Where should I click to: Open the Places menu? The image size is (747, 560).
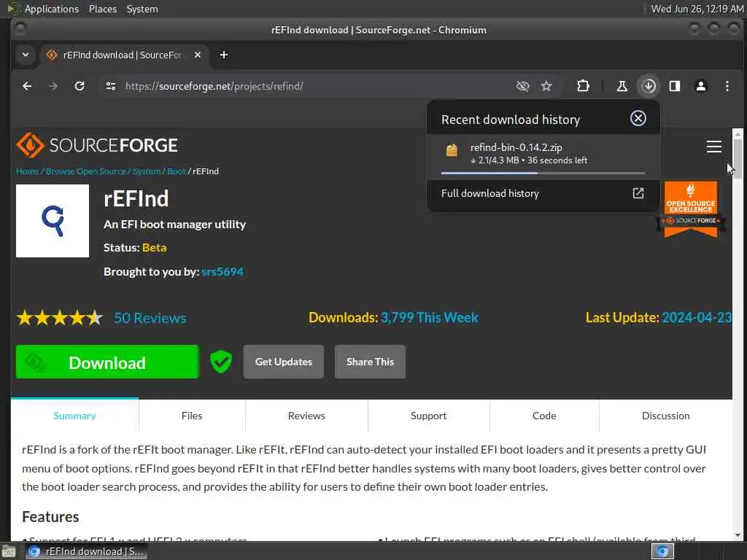pyautogui.click(x=102, y=9)
